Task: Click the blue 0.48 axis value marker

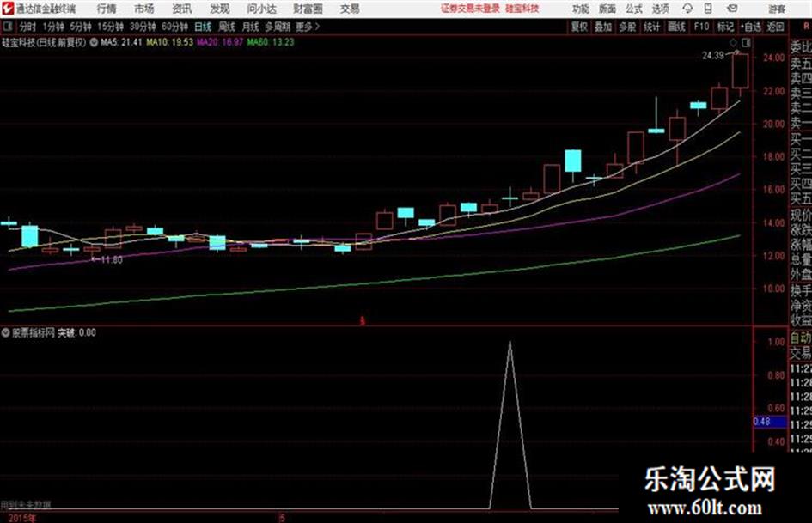Action: click(x=770, y=422)
